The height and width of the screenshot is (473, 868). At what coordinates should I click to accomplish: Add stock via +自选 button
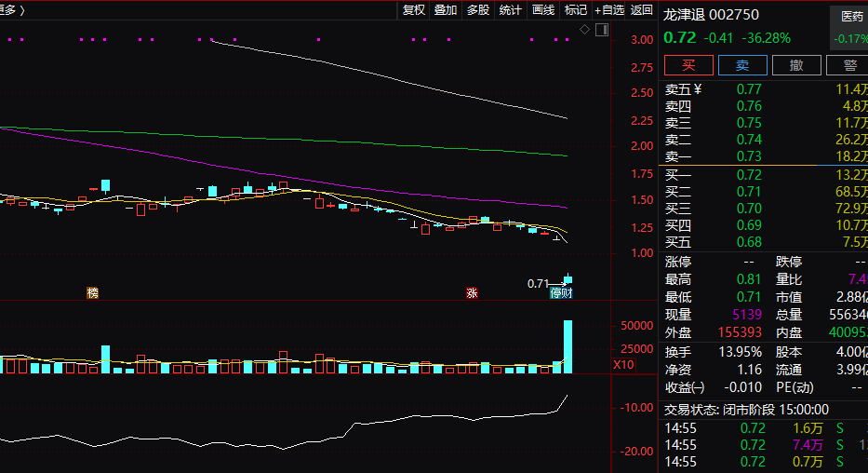[x=609, y=10]
